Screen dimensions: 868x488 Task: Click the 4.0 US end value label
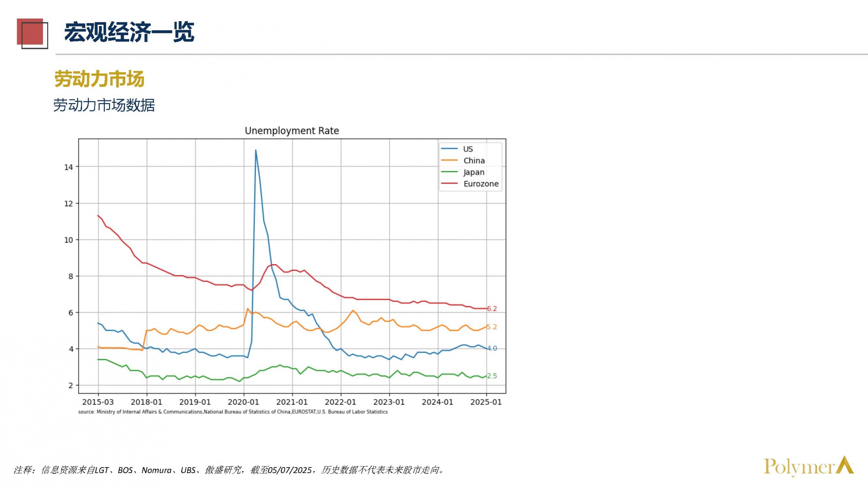tap(492, 348)
